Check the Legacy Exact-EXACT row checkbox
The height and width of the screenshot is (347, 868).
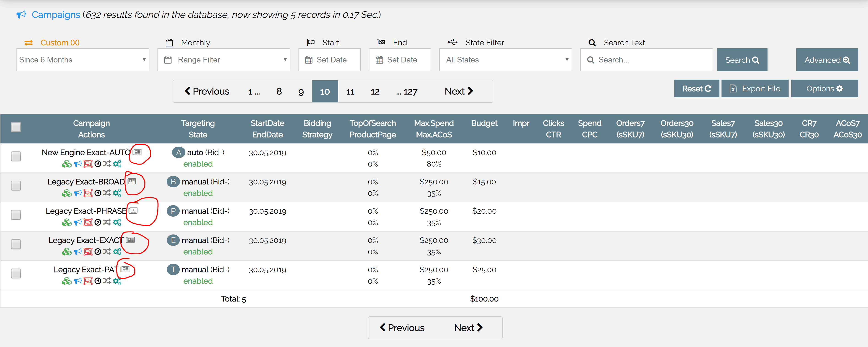(x=16, y=244)
